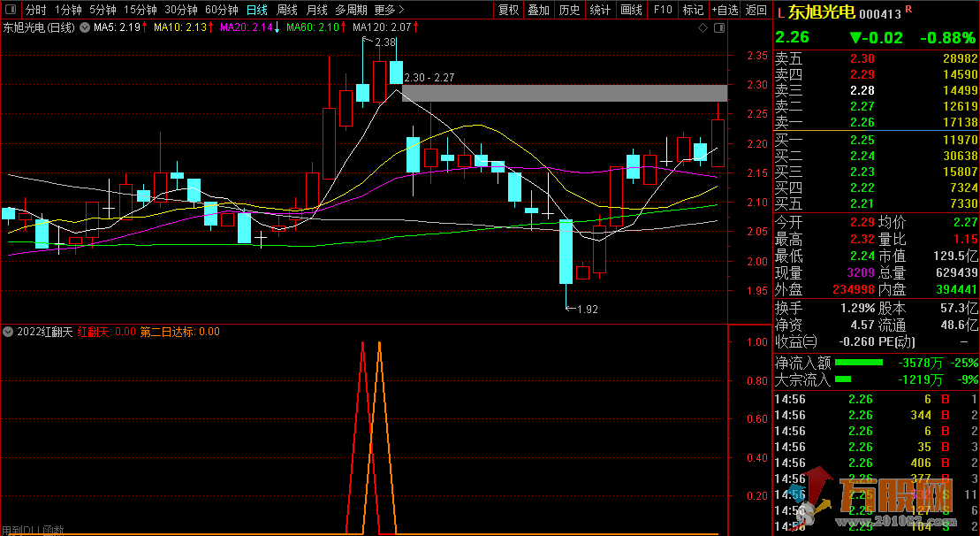
Task: Click the 第二日达标: 0.00 indicator label
Action: click(180, 332)
